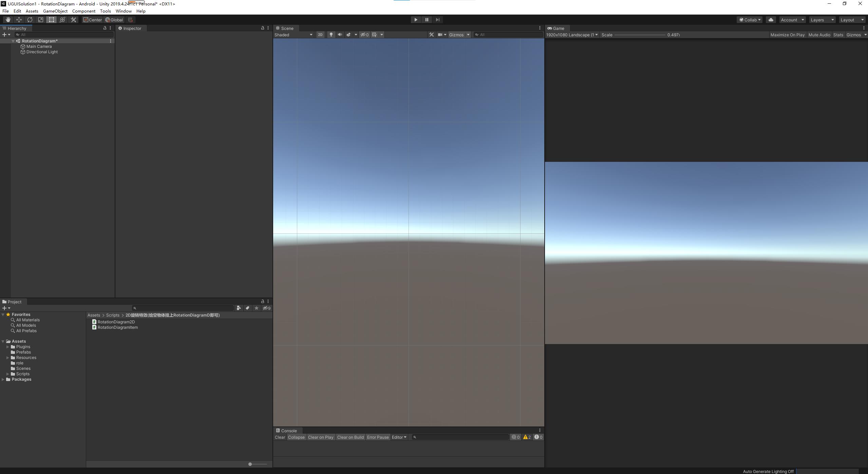Click the Rotate tool icon in toolbar

point(30,20)
